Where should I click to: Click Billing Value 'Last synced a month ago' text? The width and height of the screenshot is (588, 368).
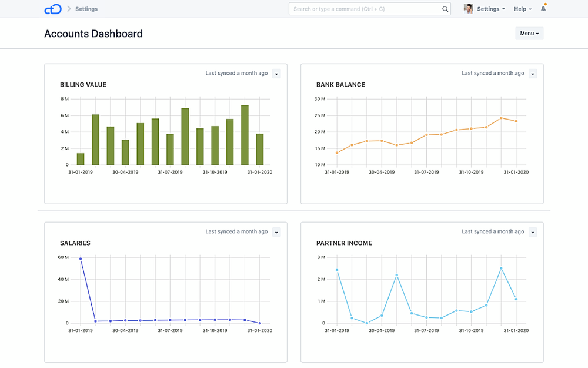[236, 73]
